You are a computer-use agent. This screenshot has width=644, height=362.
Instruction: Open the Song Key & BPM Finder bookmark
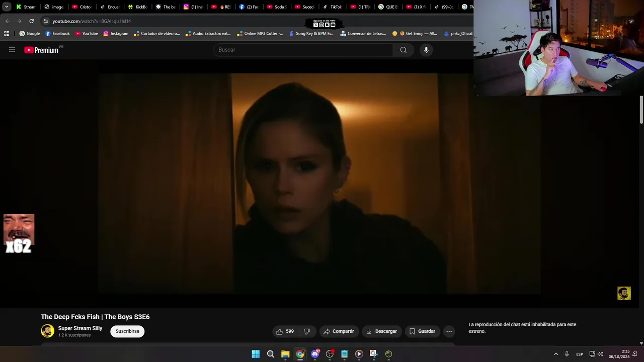pyautogui.click(x=311, y=34)
